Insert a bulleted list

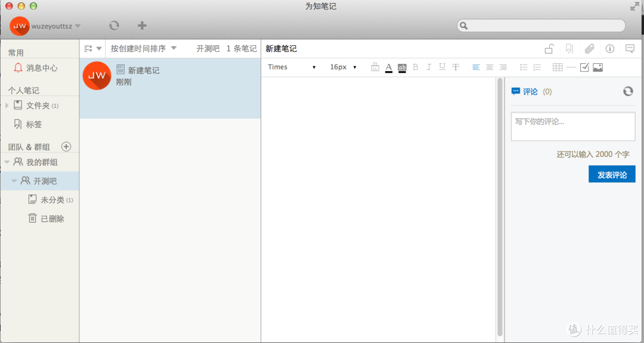[524, 67]
